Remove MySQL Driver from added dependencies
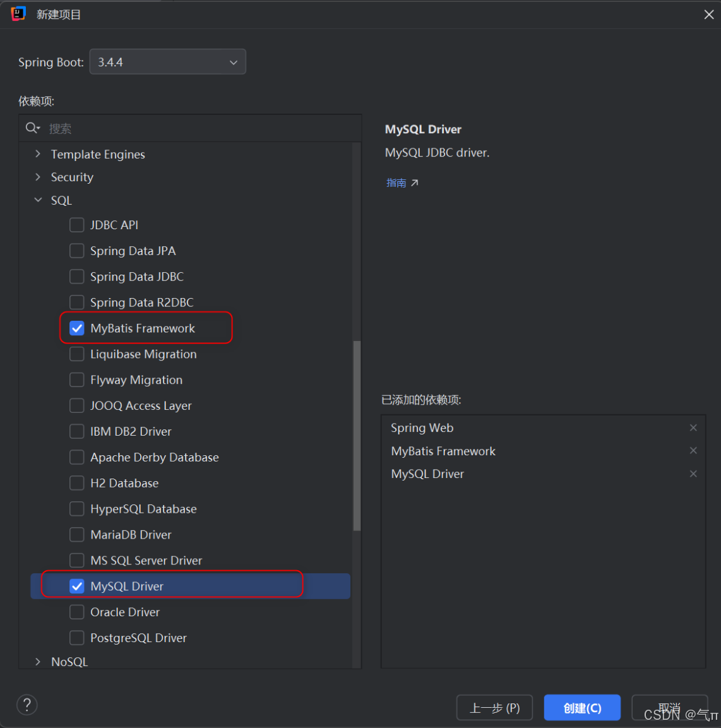Image resolution: width=721 pixels, height=728 pixels. pyautogui.click(x=693, y=474)
